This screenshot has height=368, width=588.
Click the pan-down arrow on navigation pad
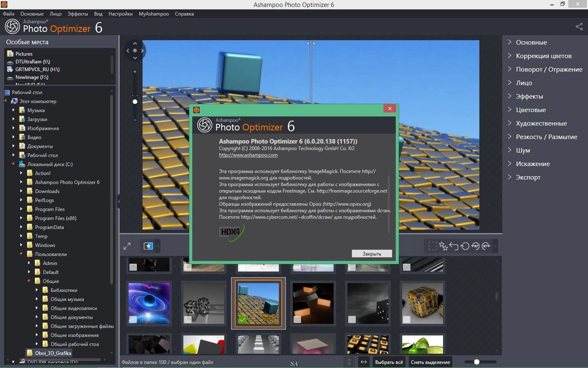coord(135,58)
